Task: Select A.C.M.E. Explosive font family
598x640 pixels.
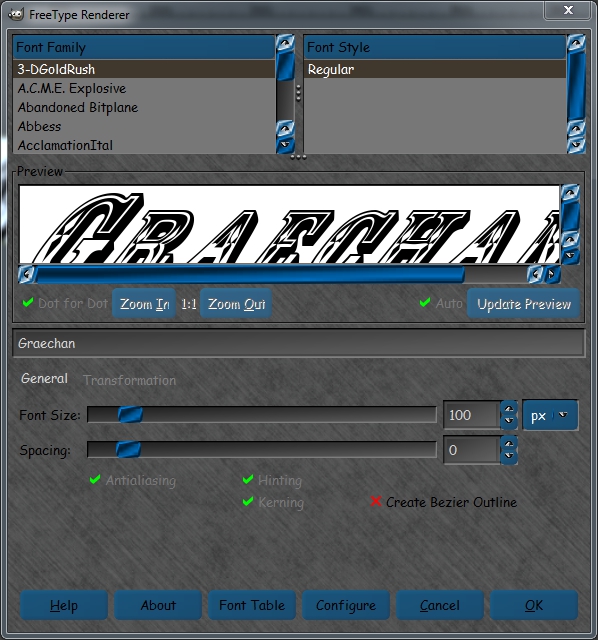Action: pyautogui.click(x=144, y=88)
